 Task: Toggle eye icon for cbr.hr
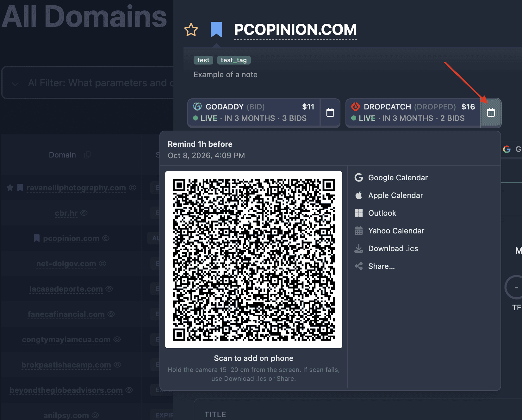pyautogui.click(x=84, y=213)
